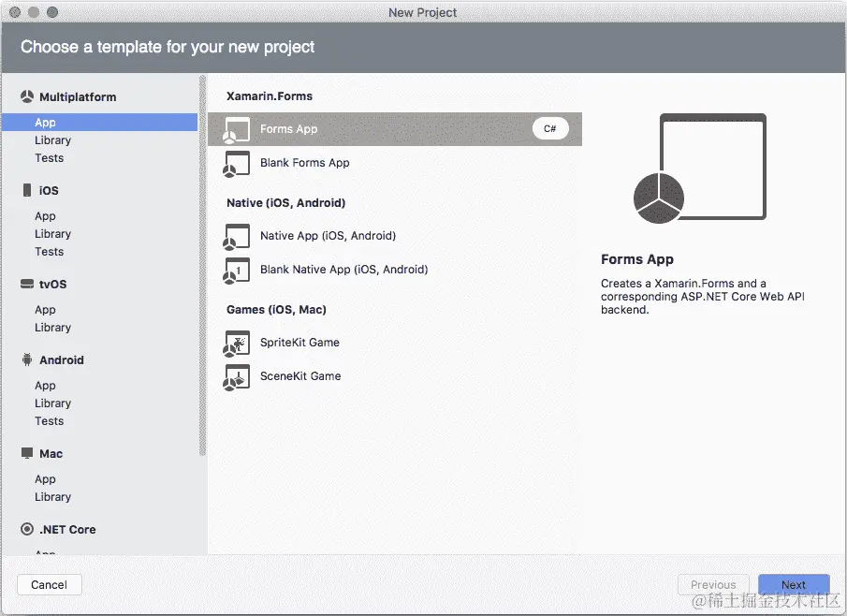Click the iOS phone icon
Screen dimensions: 847x616
point(27,190)
